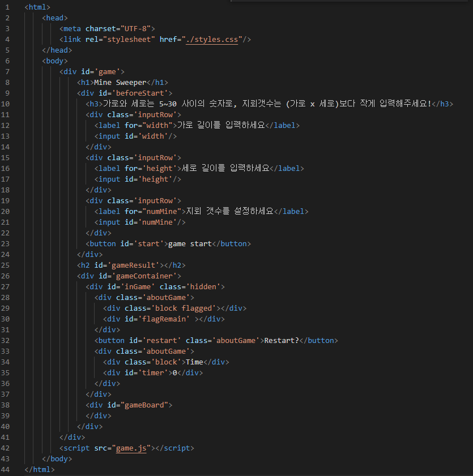Image resolution: width=473 pixels, height=476 pixels.
Task: Click line number 42 in the gutter
Action: [6, 448]
